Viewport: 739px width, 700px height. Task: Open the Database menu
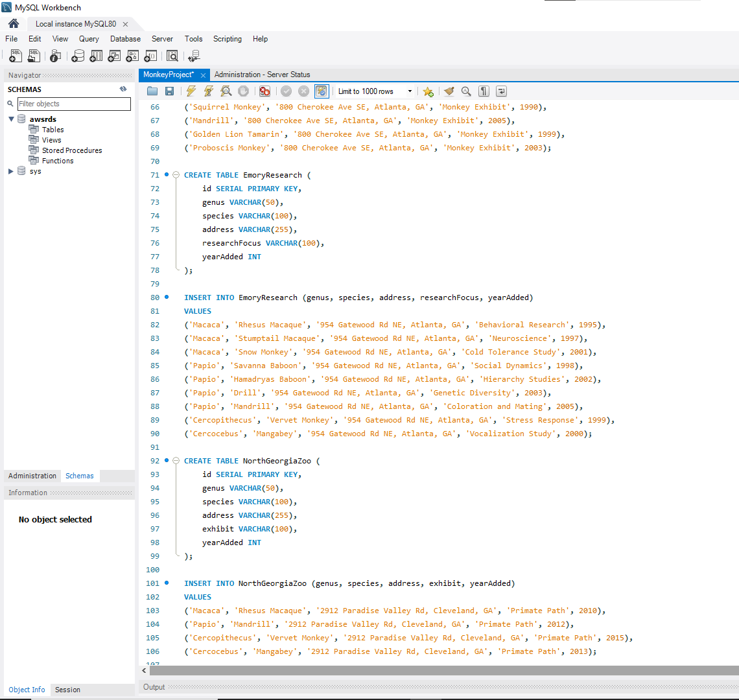pyautogui.click(x=125, y=39)
